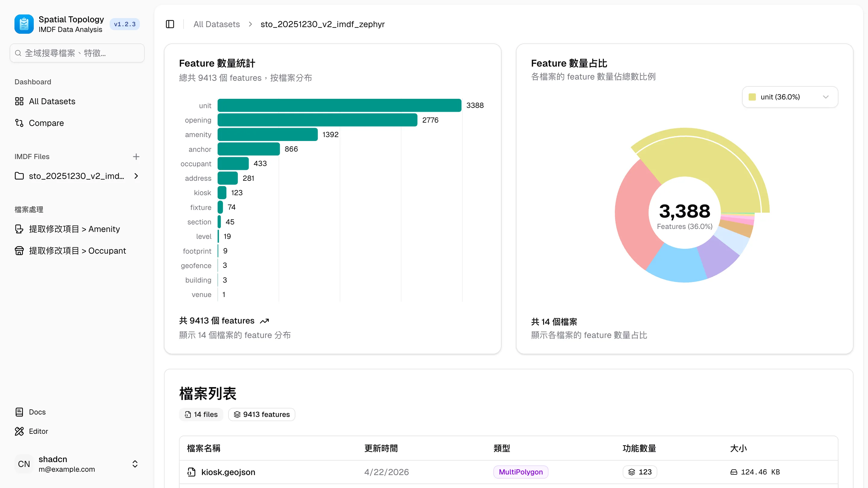
Task: Open the Compare page from sidebar
Action: pos(46,123)
